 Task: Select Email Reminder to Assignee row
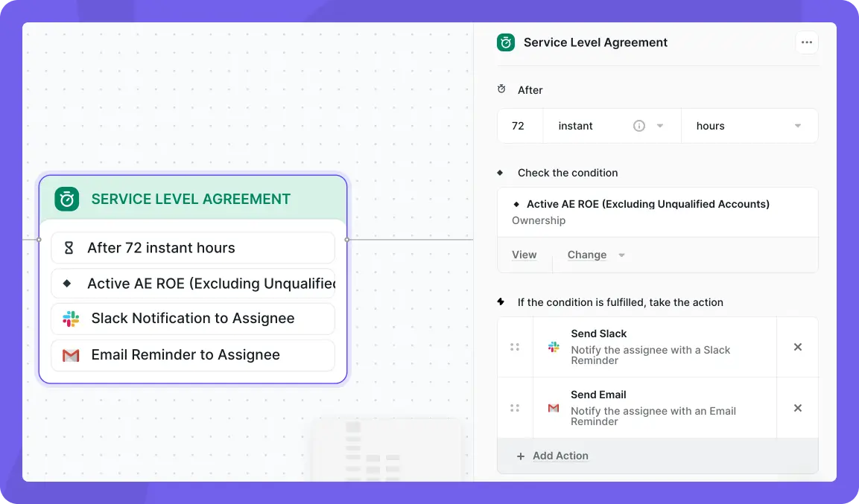[193, 355]
